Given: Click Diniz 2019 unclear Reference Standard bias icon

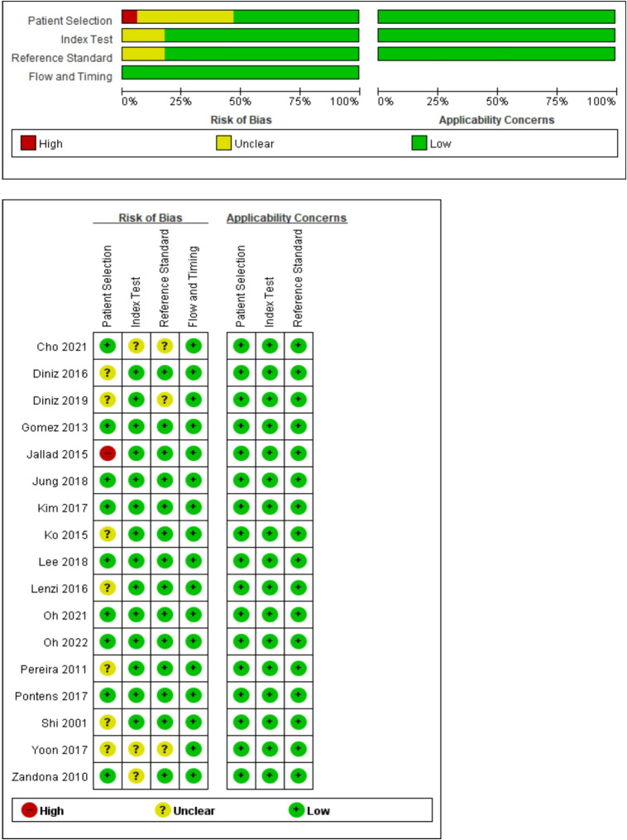Looking at the screenshot, I should (x=165, y=399).
